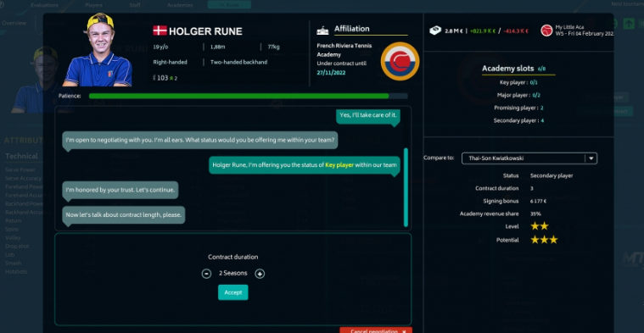The image size is (644, 333).
Task: Accept the 2 Seasons contract offer
Action: click(232, 292)
